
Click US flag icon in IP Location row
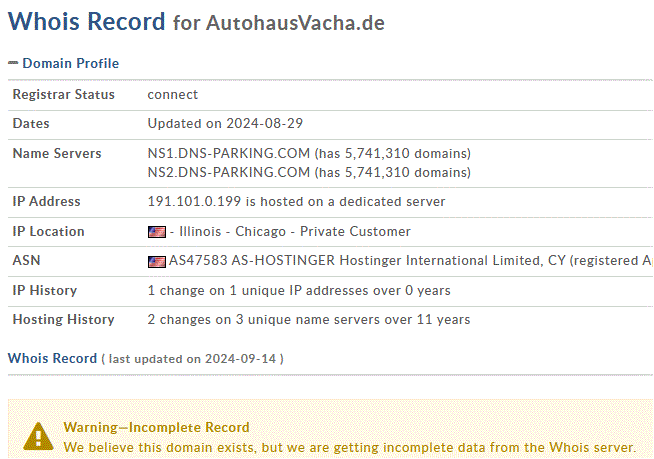(x=157, y=232)
